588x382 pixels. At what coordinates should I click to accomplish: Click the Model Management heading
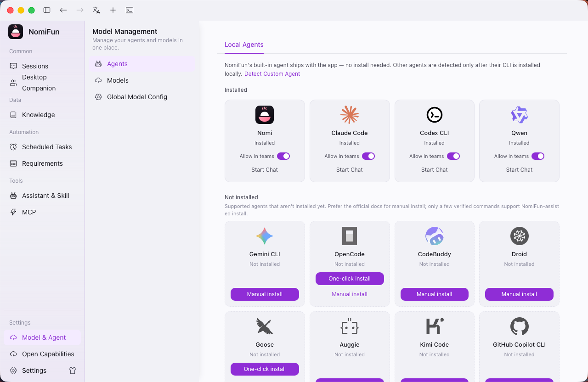[x=125, y=32]
